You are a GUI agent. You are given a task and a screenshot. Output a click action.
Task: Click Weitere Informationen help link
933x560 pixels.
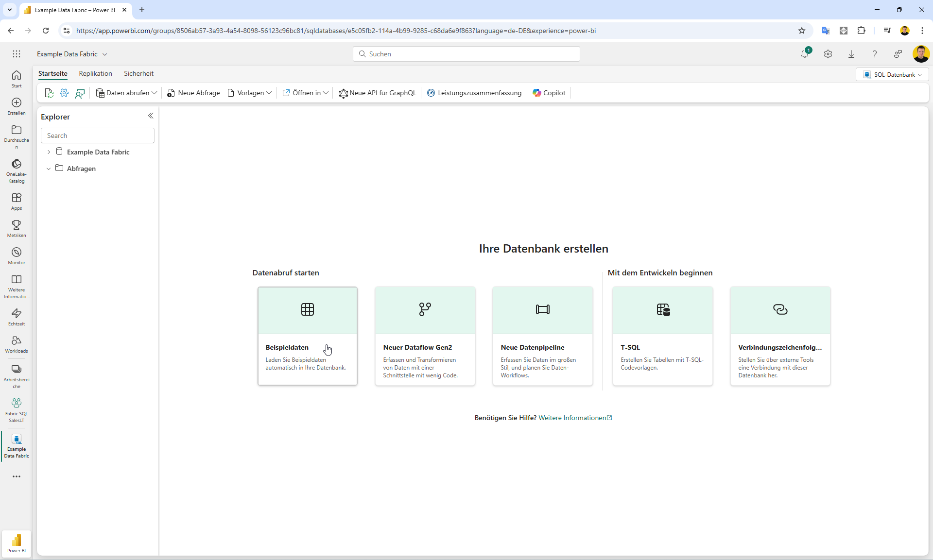point(575,418)
